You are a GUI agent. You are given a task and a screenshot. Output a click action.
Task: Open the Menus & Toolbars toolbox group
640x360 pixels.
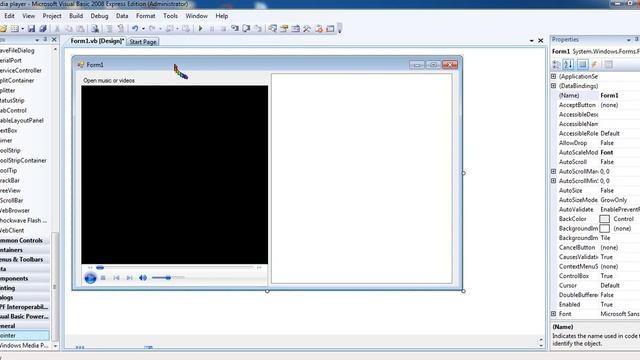click(24, 260)
